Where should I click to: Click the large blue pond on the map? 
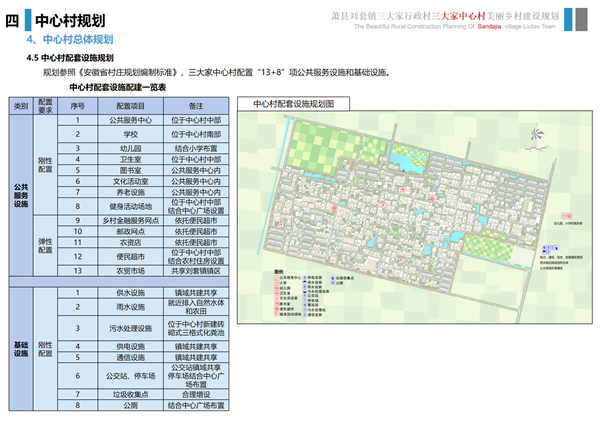pyautogui.click(x=399, y=159)
